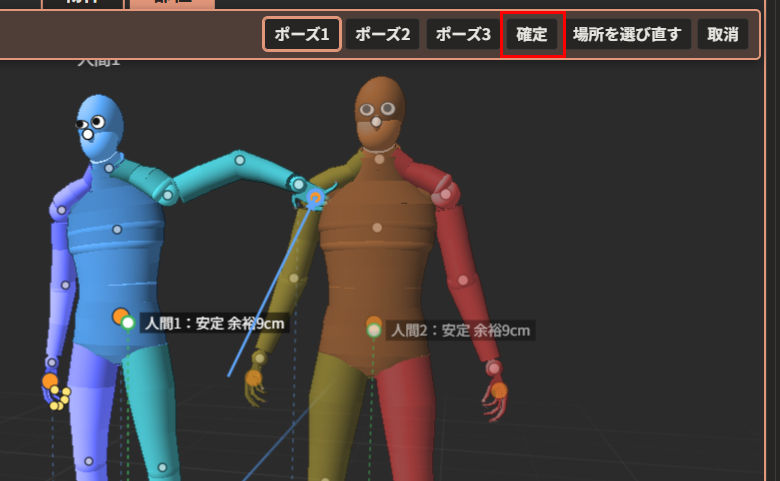
Task: Click orange marker on olive hand
Action: point(254,378)
